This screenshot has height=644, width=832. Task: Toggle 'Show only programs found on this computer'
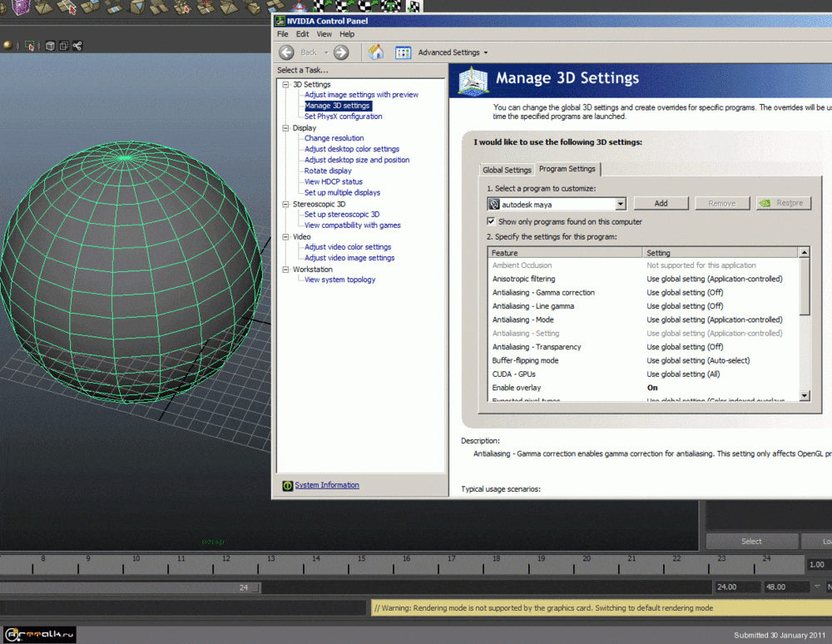(x=491, y=221)
